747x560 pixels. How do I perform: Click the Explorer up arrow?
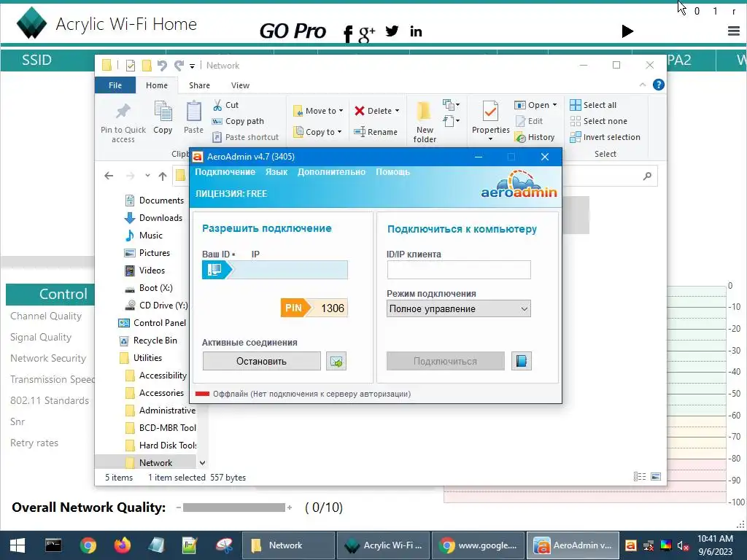163,176
